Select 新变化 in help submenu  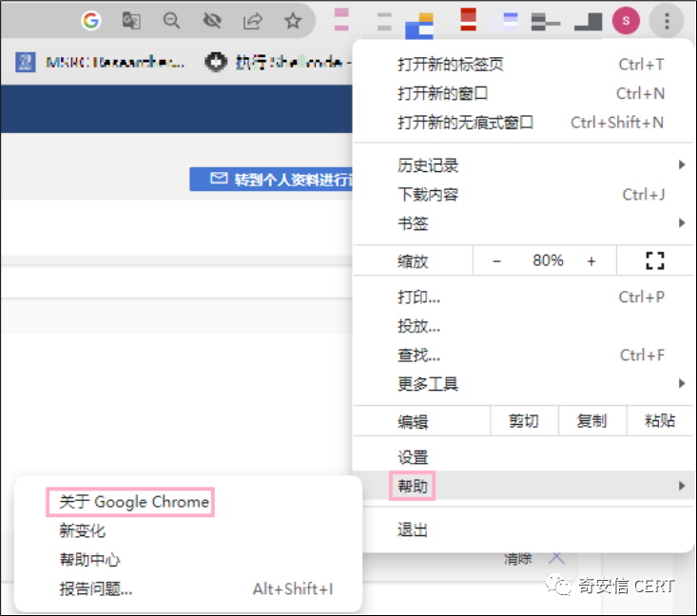click(189, 530)
